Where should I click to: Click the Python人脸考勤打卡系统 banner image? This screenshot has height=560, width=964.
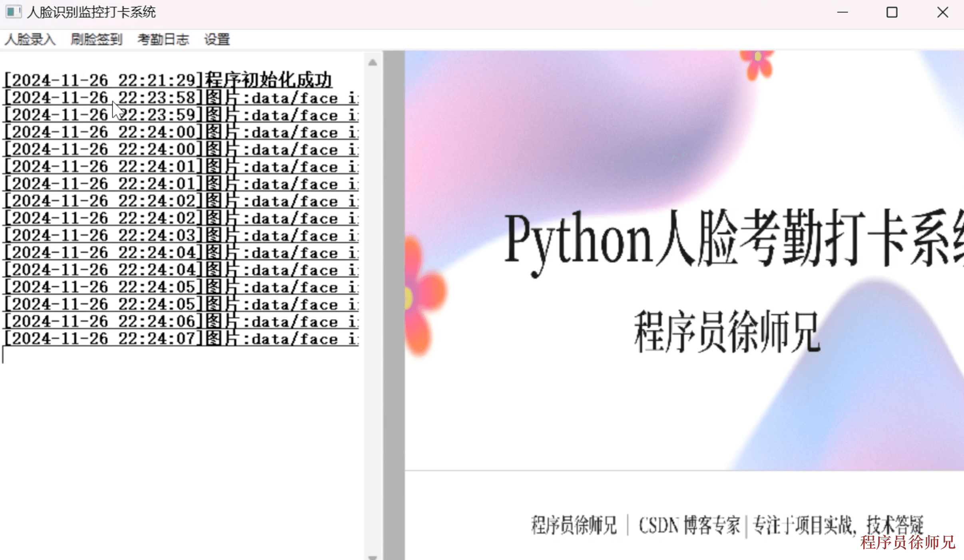point(684,260)
